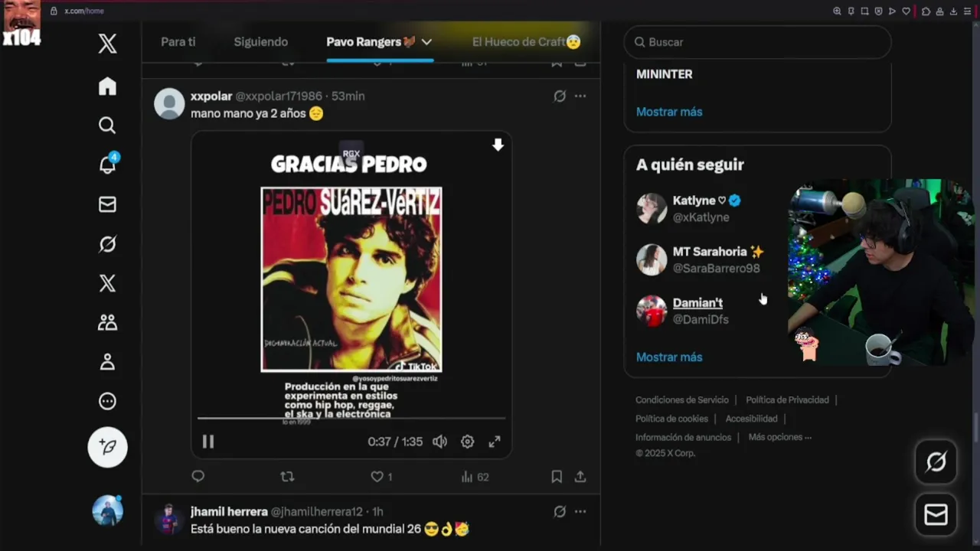Toggle the browser ad-blocker shield icon
Viewport: 980px width, 551px height.
click(878, 11)
